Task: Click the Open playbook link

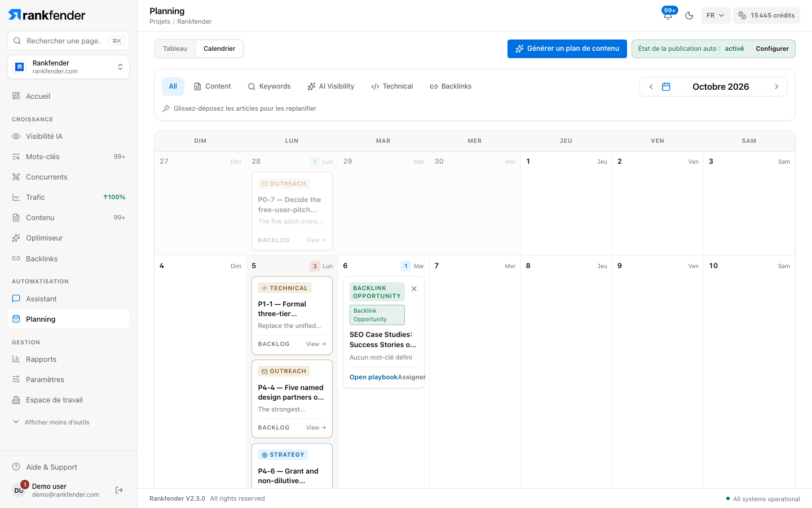Action: pyautogui.click(x=373, y=377)
